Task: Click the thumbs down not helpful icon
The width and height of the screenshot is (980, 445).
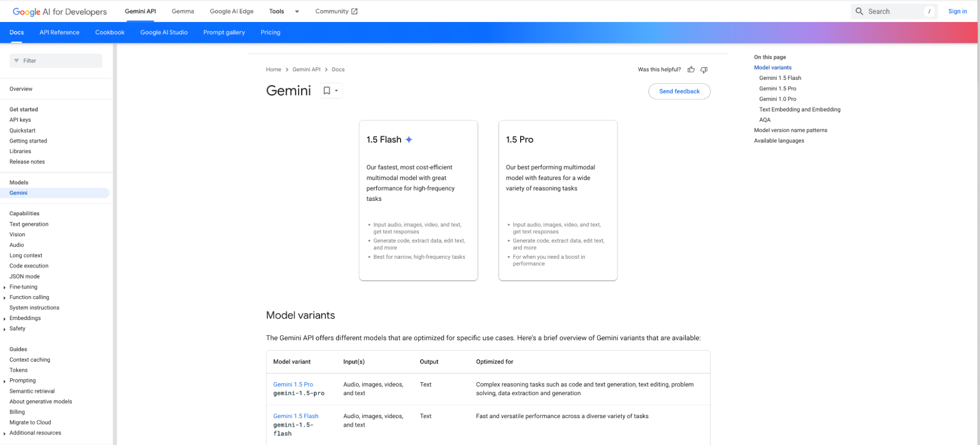Action: tap(704, 70)
